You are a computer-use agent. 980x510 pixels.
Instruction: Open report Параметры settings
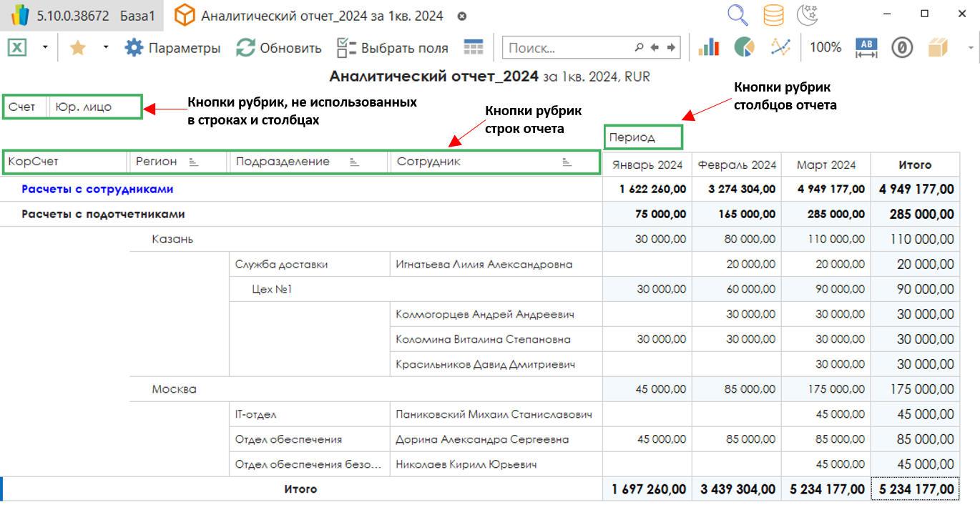(x=172, y=48)
